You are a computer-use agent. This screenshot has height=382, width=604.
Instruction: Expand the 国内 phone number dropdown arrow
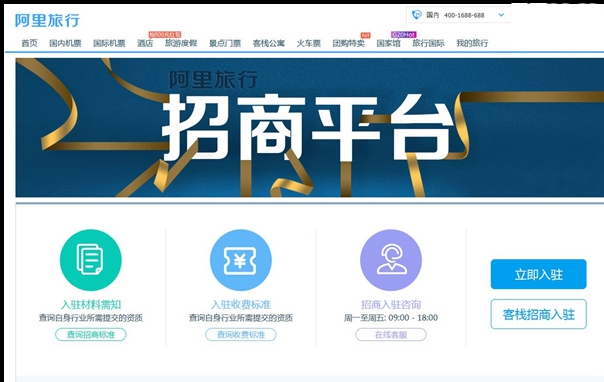coord(501,15)
